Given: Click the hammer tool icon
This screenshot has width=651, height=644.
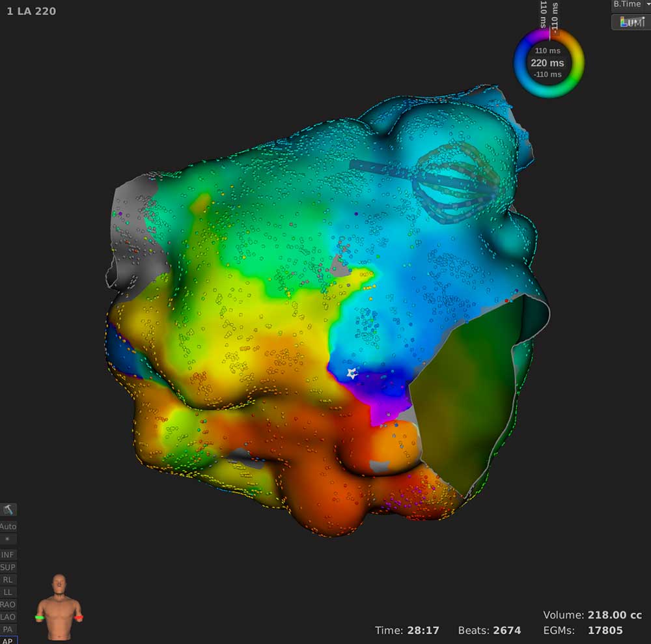Looking at the screenshot, I should (8, 510).
